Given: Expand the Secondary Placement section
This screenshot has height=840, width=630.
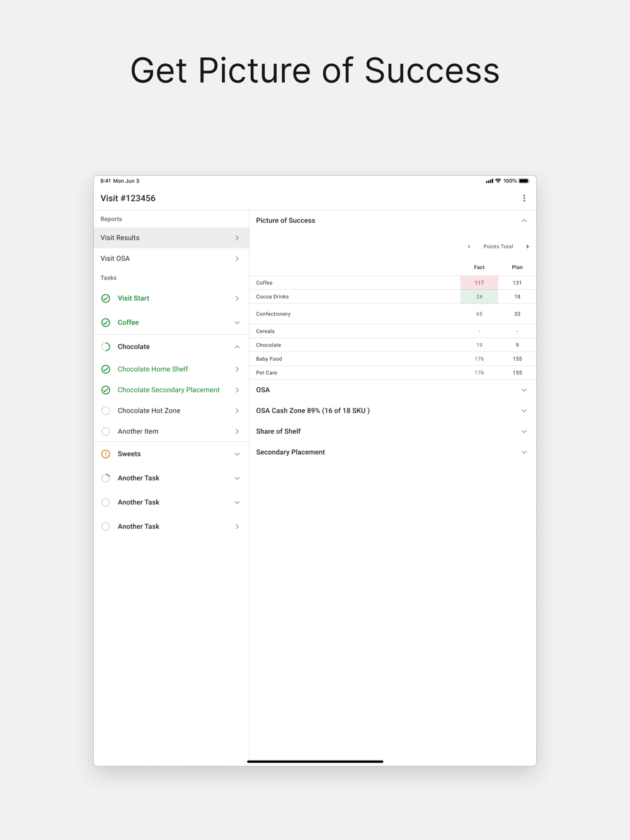Looking at the screenshot, I should click(524, 452).
